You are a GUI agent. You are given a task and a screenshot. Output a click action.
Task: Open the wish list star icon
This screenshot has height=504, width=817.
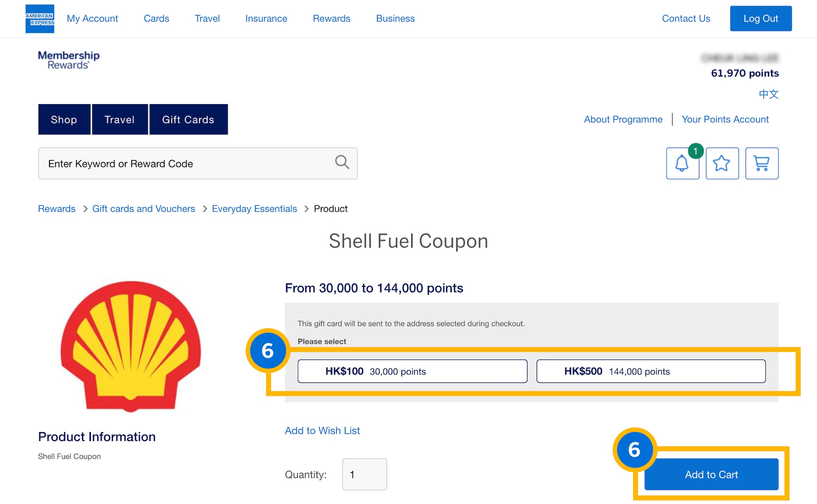[722, 163]
